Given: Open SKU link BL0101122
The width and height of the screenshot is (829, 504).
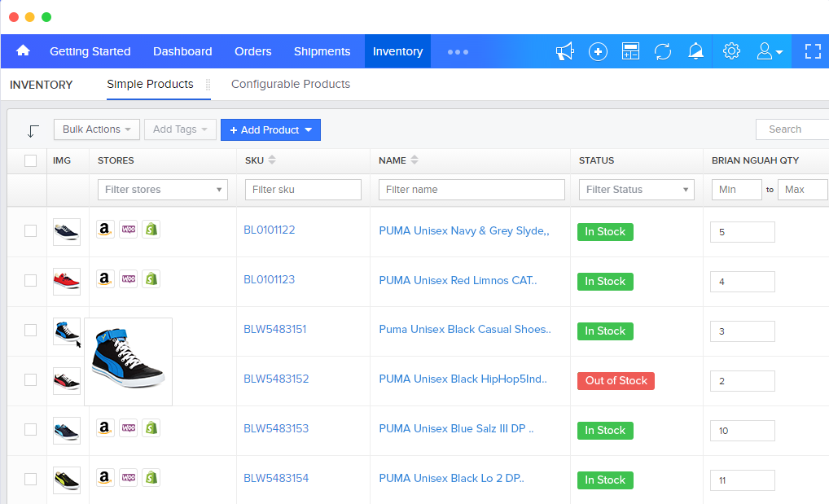Looking at the screenshot, I should pos(269,230).
